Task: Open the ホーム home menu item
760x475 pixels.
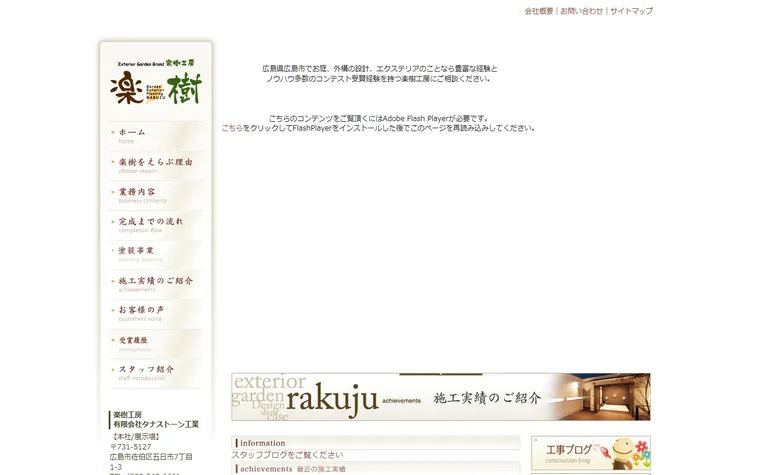Action: tap(156, 136)
